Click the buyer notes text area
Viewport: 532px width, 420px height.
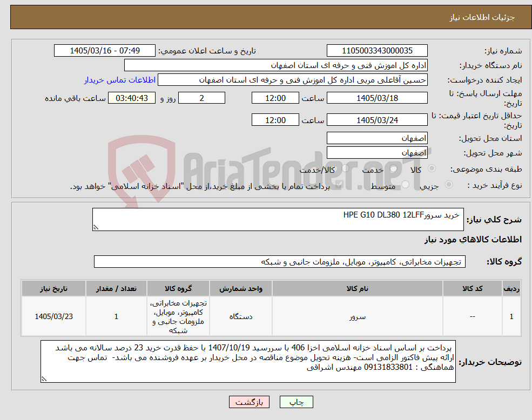248,361
